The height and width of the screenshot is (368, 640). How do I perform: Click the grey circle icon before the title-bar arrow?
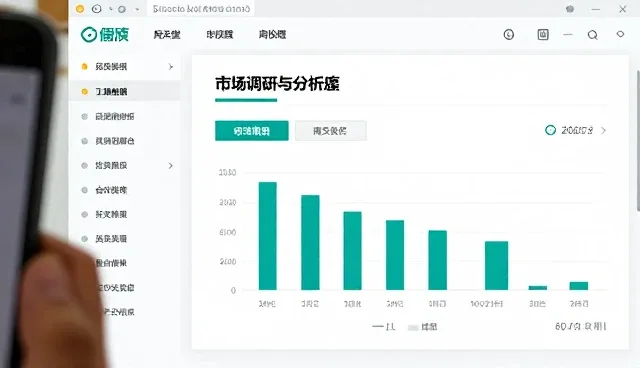coord(122,9)
